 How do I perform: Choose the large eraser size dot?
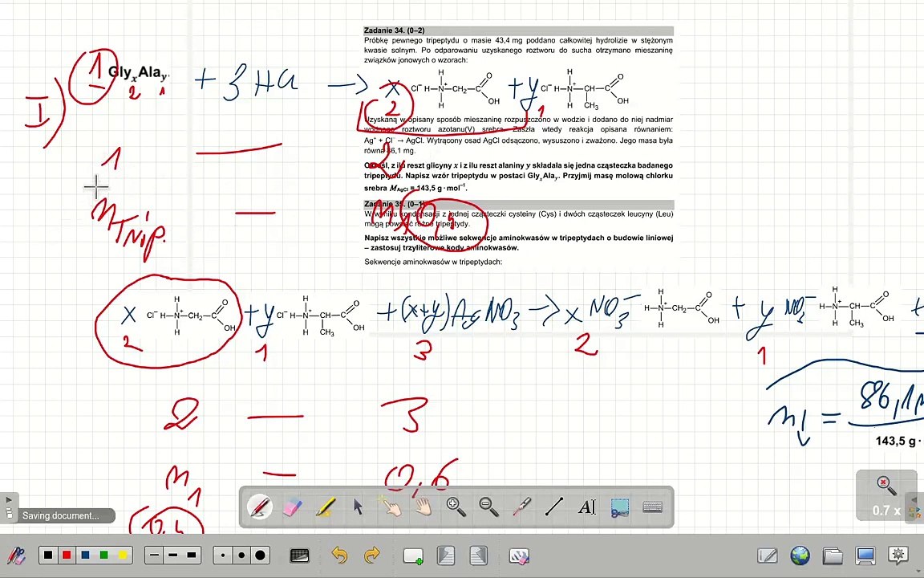(x=261, y=555)
